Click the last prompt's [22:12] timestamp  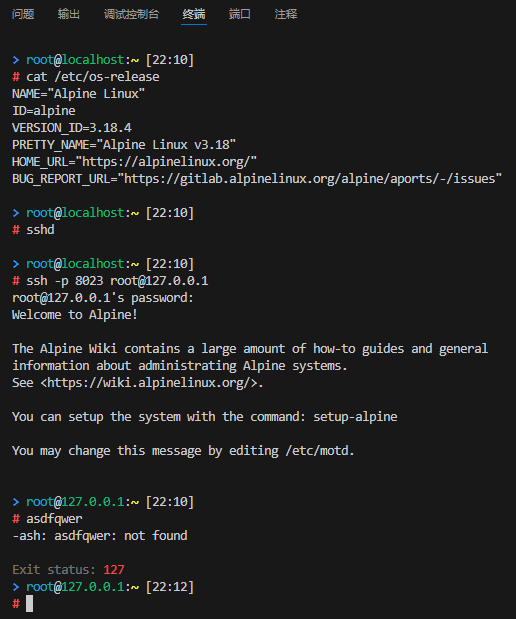tap(170, 587)
